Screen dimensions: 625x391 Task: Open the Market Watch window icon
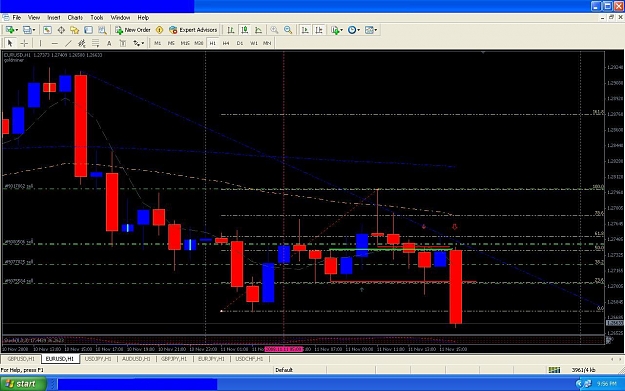(x=47, y=30)
